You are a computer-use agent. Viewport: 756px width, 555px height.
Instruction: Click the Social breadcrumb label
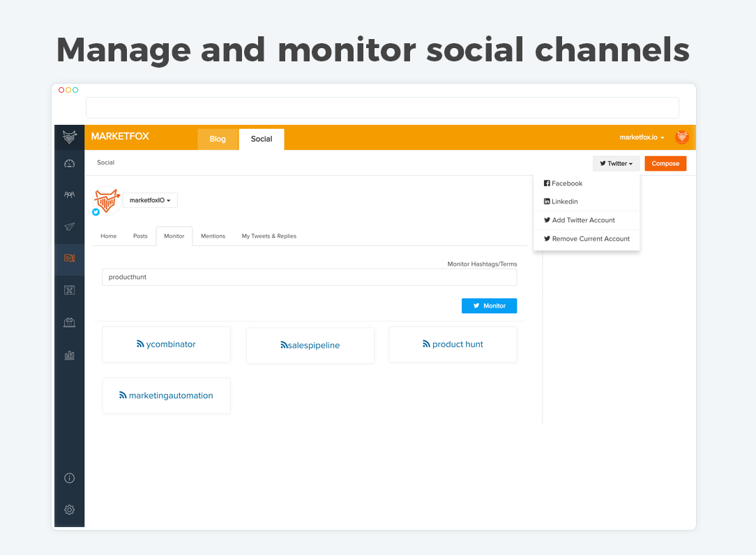105,162
